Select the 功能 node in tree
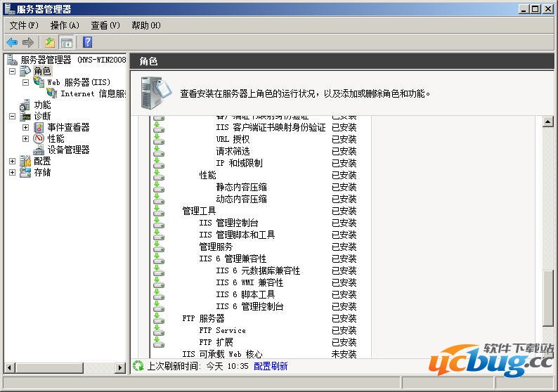558x392 pixels. (42, 105)
